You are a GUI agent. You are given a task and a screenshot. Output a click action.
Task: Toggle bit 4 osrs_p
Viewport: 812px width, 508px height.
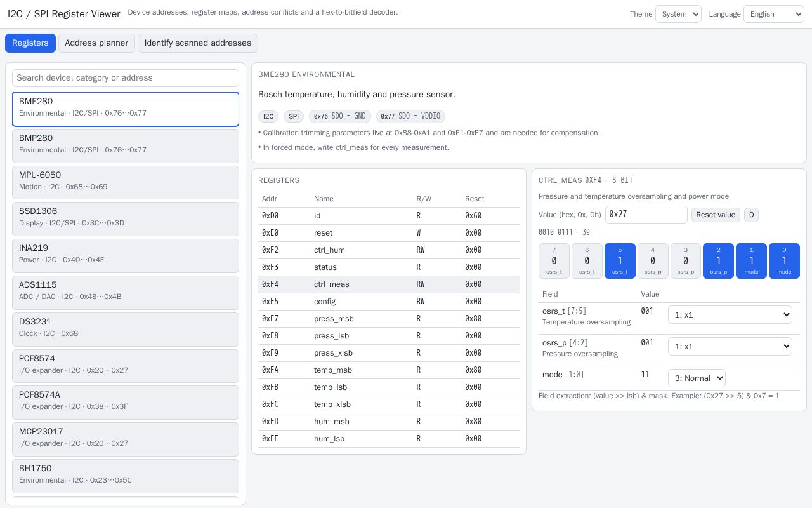[x=653, y=261]
